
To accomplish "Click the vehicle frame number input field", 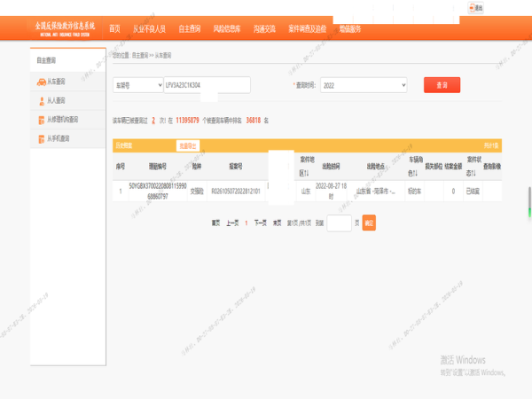I will [207, 85].
